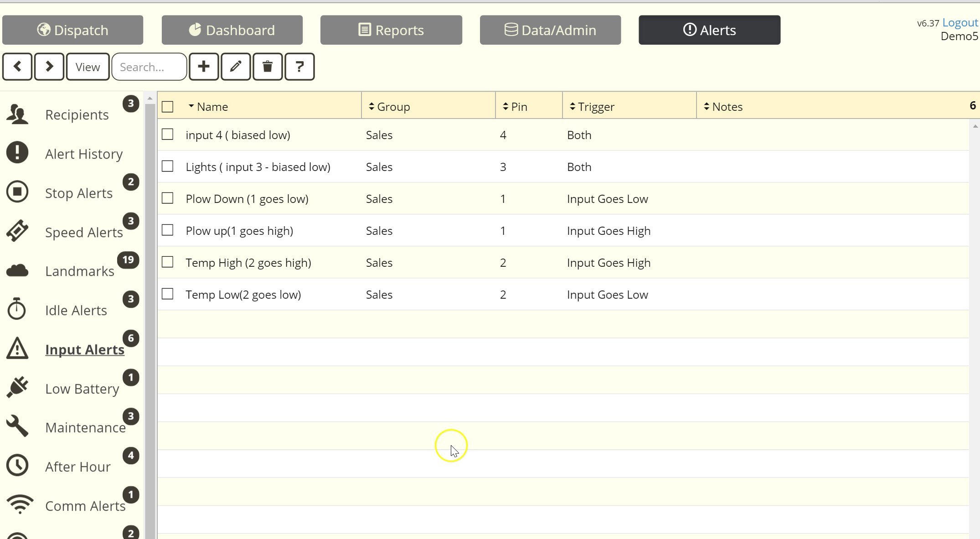This screenshot has width=980, height=539.
Task: Open help with the question mark icon
Action: point(299,67)
